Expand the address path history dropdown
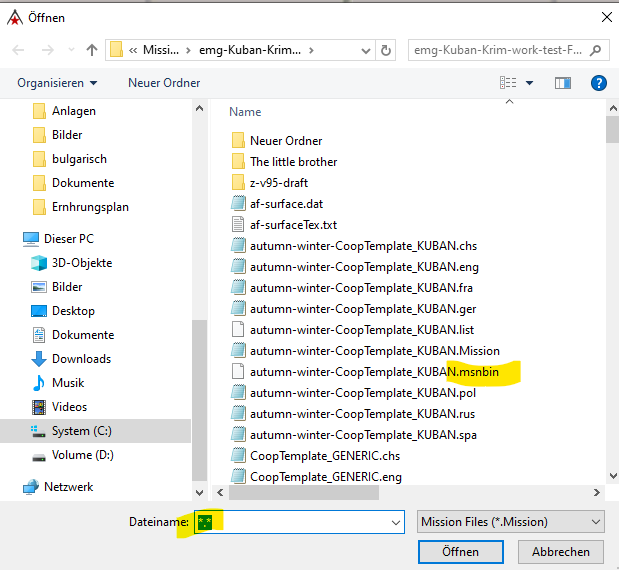Image resolution: width=619 pixels, height=570 pixels. [x=366, y=51]
